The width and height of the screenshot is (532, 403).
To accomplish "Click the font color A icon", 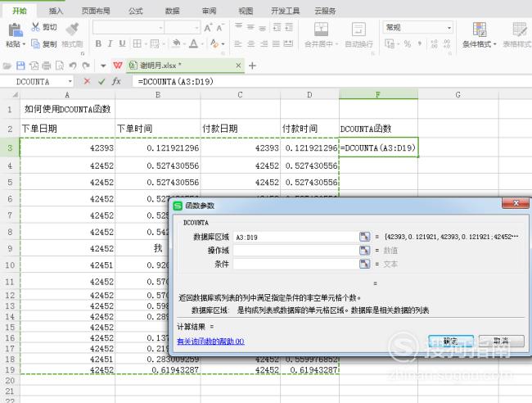I will 194,43.
